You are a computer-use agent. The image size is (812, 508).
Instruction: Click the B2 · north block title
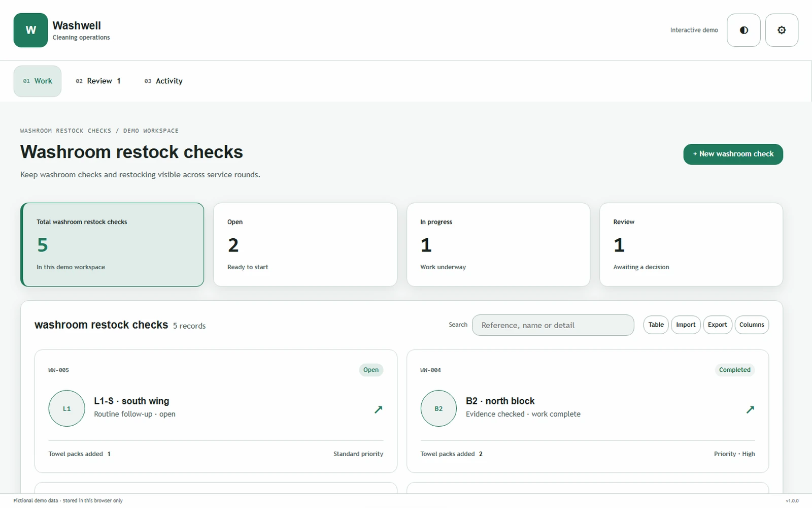click(500, 401)
